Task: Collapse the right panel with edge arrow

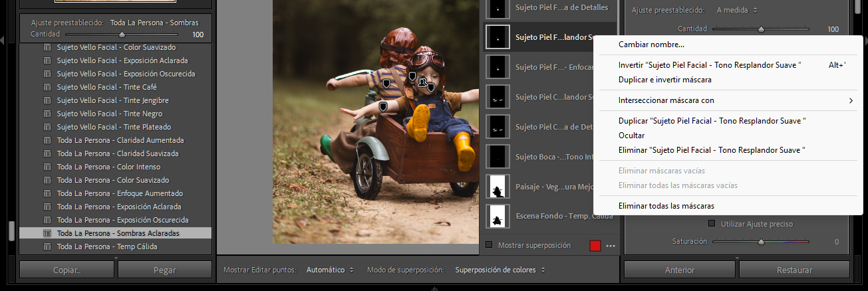Action: click(865, 41)
